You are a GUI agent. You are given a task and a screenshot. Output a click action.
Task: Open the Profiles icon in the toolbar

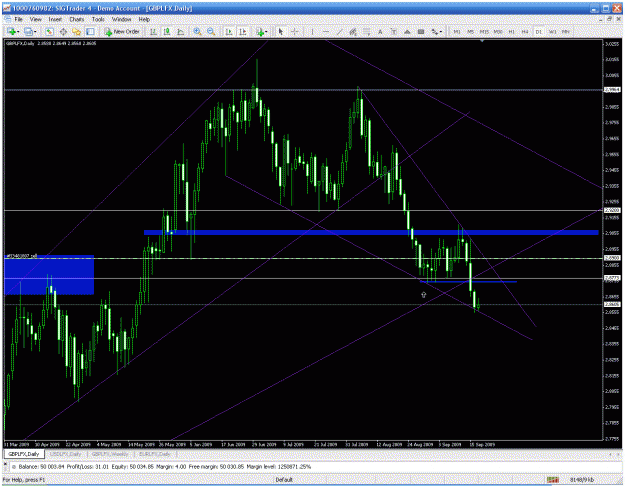[28, 31]
